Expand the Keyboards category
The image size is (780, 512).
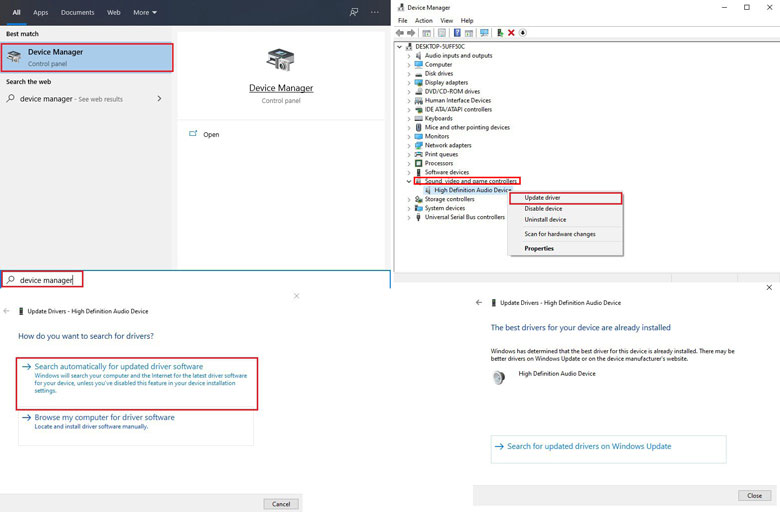tap(409, 118)
